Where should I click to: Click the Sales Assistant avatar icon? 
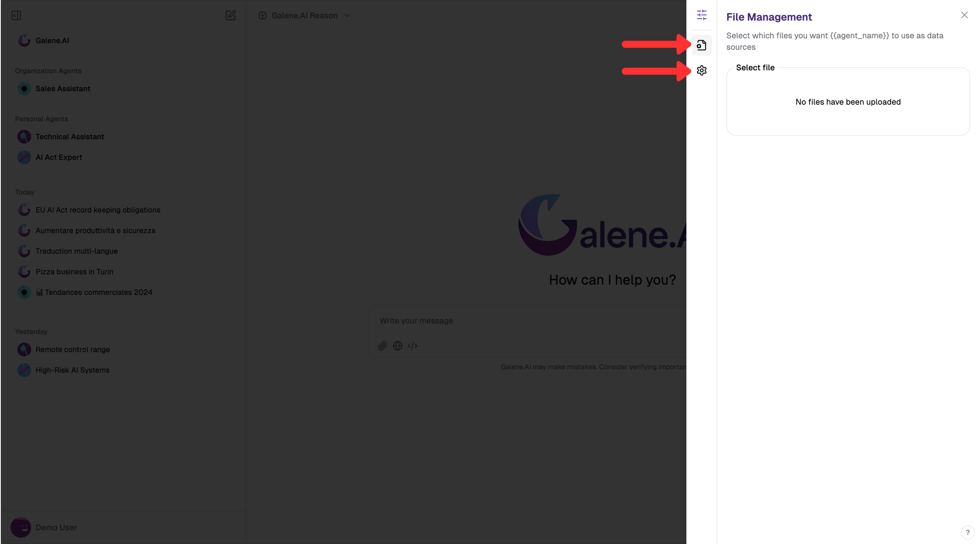coord(24,89)
